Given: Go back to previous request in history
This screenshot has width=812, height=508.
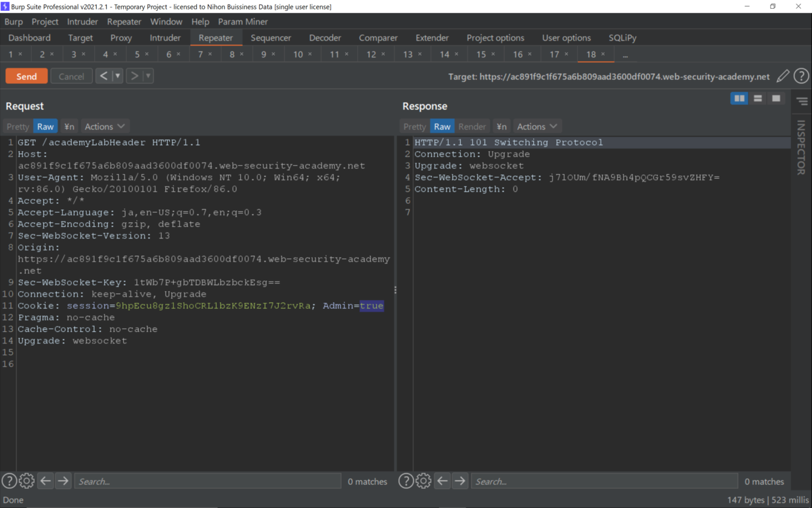Looking at the screenshot, I should (104, 76).
